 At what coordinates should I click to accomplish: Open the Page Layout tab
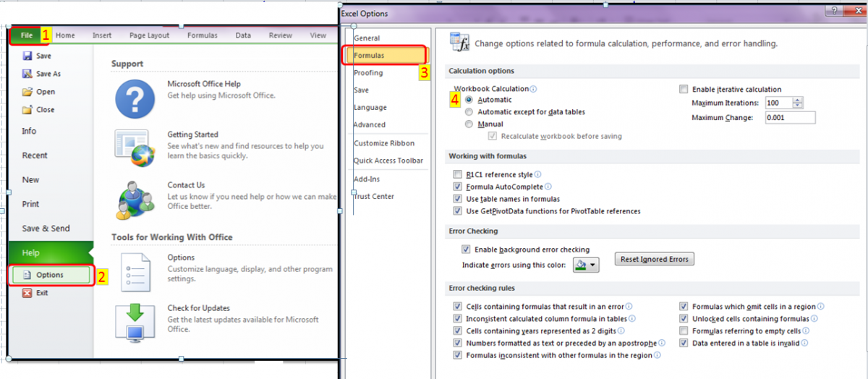pos(150,35)
